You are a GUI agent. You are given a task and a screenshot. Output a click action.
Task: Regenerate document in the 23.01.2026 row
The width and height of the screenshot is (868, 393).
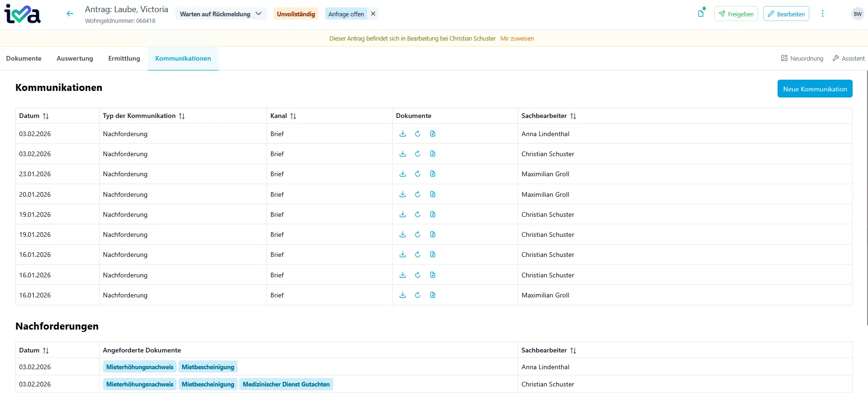coord(417,174)
